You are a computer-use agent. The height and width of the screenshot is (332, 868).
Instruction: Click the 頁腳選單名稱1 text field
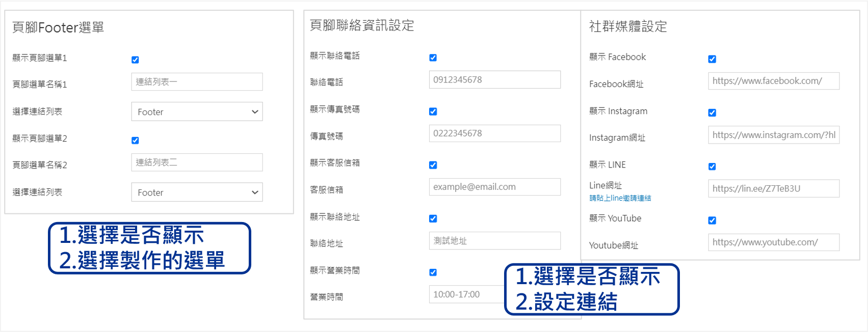coord(197,81)
